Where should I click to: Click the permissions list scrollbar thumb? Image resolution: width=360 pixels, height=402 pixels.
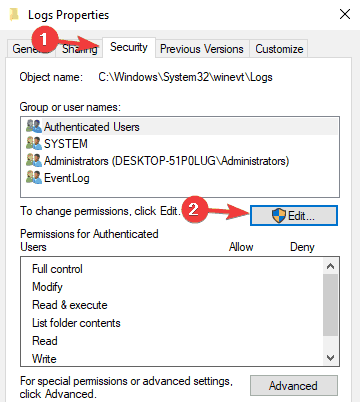point(330,305)
